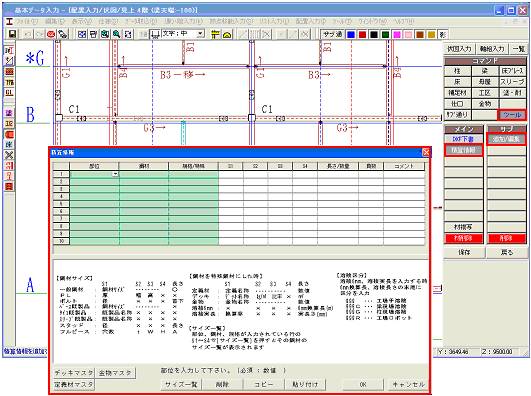
Task: Open the 部位 dropdown arrow in row 1
Action: [115, 174]
